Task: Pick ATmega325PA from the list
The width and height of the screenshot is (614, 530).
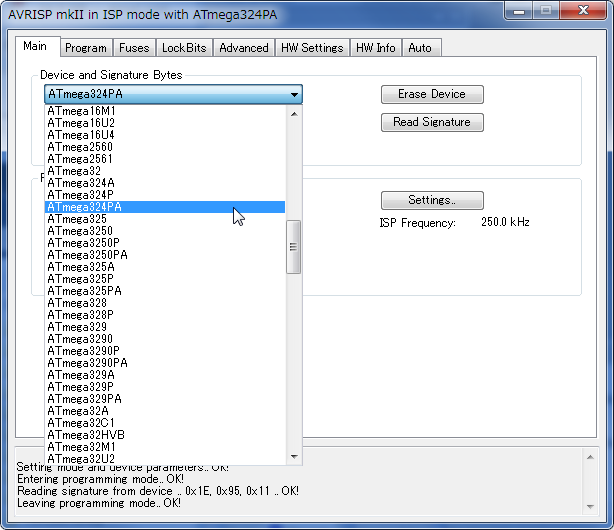Action: click(x=165, y=291)
